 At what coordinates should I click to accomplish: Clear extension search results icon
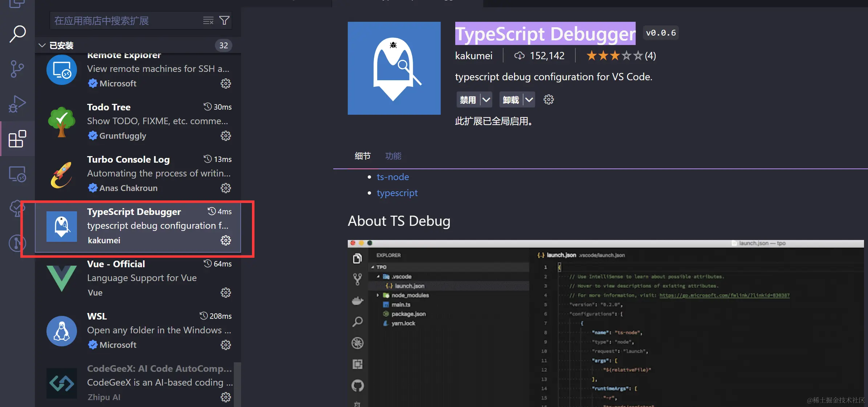click(208, 21)
